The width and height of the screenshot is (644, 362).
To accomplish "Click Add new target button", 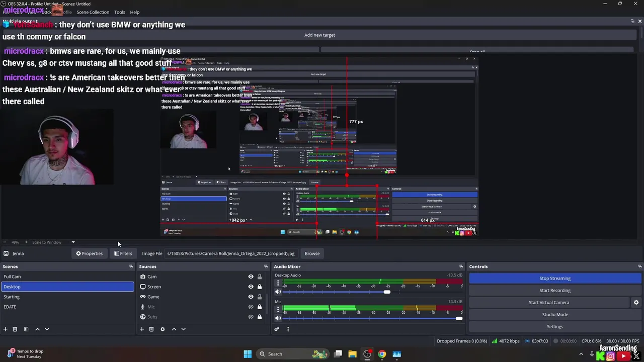I will coord(319,35).
